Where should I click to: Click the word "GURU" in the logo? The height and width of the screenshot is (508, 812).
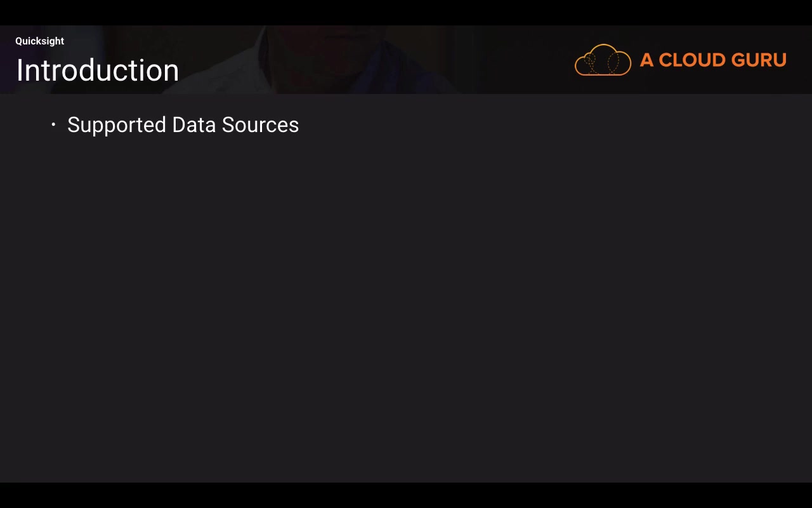759,60
